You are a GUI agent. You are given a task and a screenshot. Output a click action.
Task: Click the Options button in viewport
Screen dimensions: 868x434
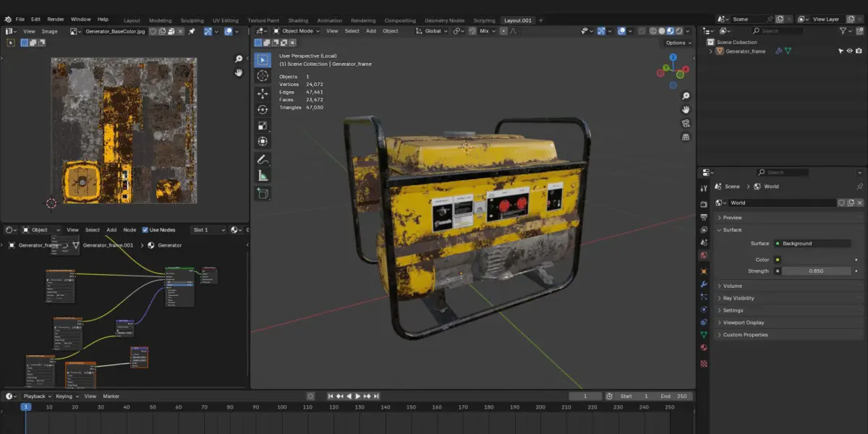[677, 43]
